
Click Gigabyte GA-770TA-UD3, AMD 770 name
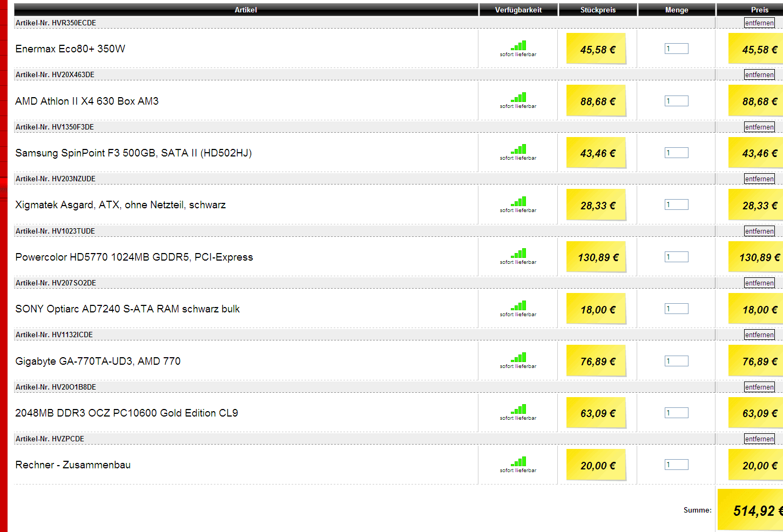[98, 361]
